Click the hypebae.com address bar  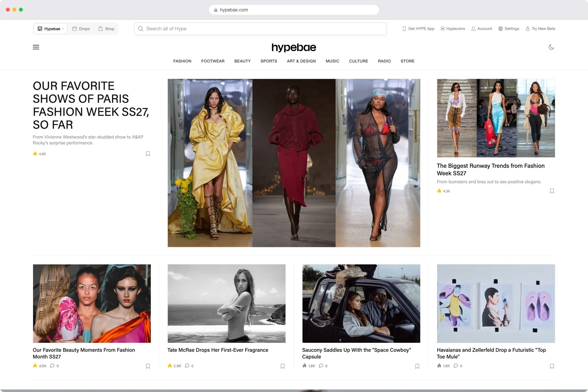pyautogui.click(x=294, y=10)
